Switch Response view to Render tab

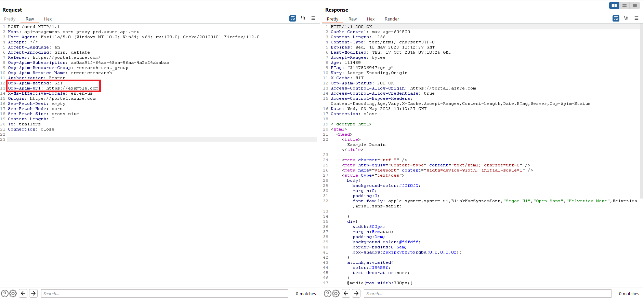point(392,19)
